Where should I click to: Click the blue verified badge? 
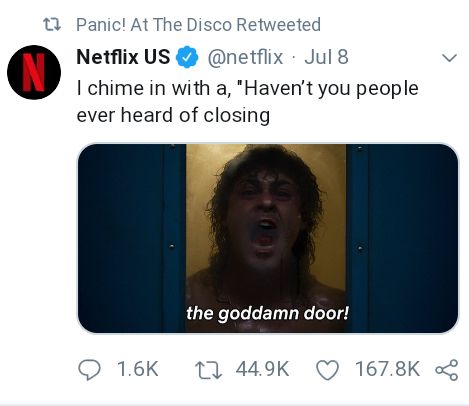pos(187,57)
